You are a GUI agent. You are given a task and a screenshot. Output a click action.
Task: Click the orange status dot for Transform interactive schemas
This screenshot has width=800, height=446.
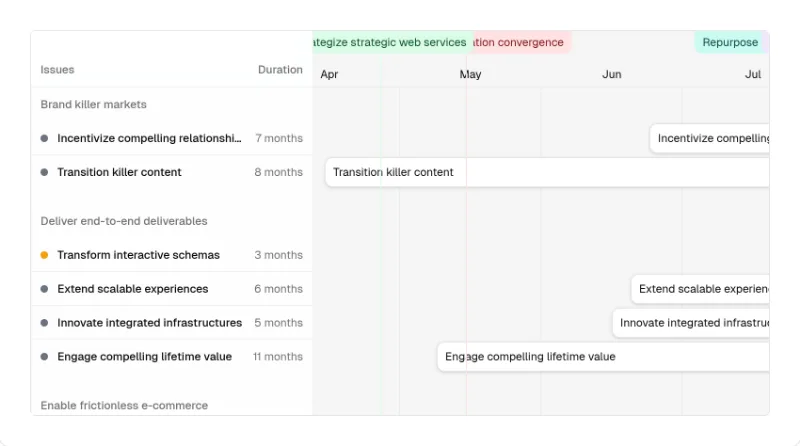point(44,255)
